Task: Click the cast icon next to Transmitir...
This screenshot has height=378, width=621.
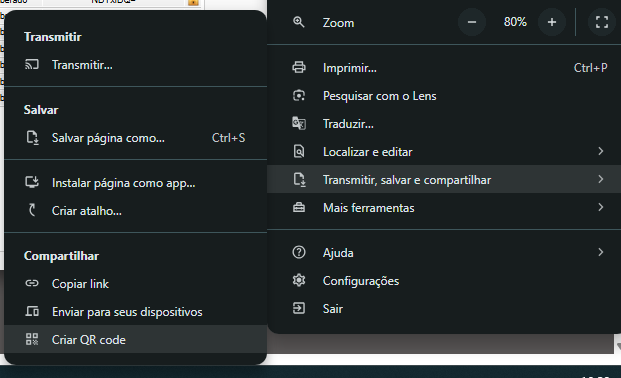Action: [32, 65]
